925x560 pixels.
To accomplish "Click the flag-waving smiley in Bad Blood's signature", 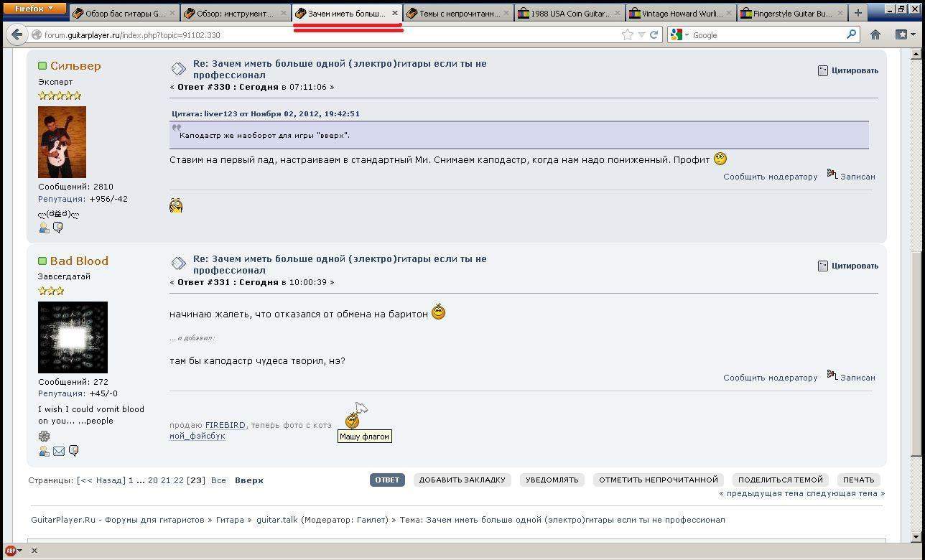I will pos(352,421).
